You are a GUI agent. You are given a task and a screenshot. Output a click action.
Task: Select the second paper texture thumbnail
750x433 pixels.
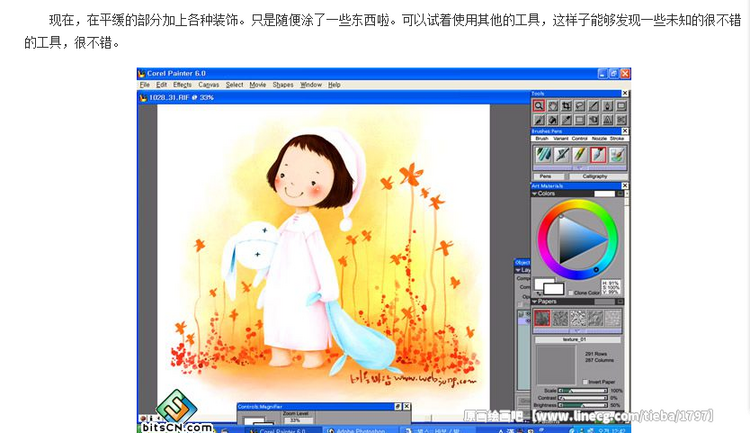(x=560, y=318)
